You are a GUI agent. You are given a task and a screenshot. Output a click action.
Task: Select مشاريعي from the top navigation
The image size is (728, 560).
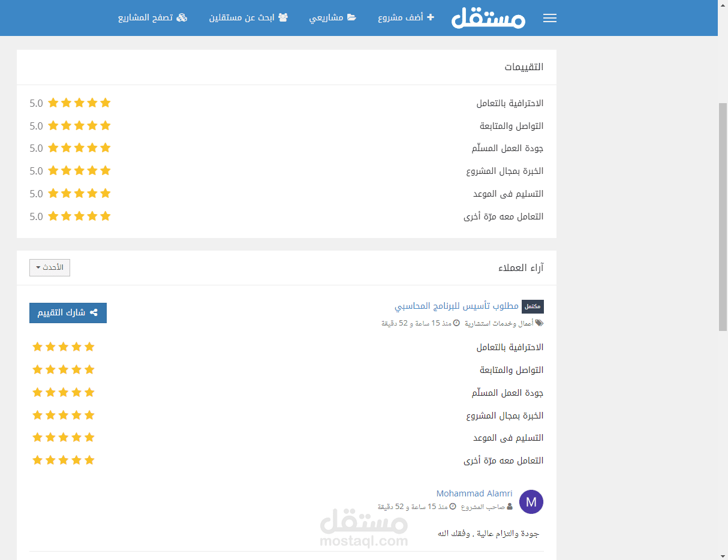(333, 17)
